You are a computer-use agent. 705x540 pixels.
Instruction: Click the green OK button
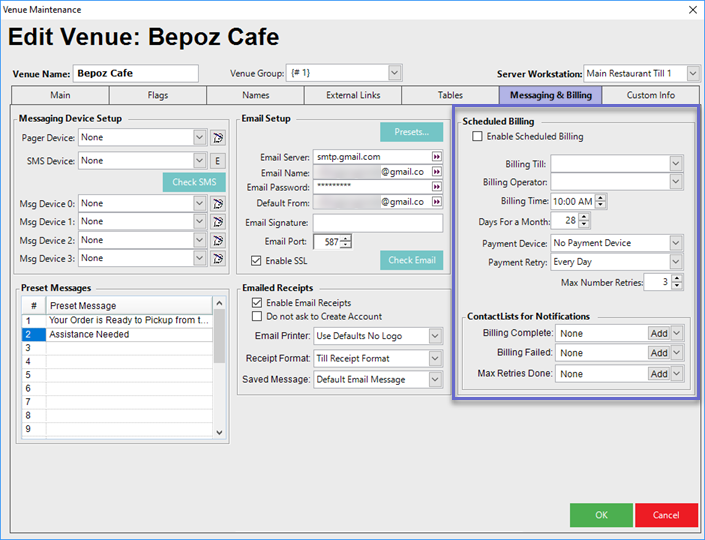(601, 515)
